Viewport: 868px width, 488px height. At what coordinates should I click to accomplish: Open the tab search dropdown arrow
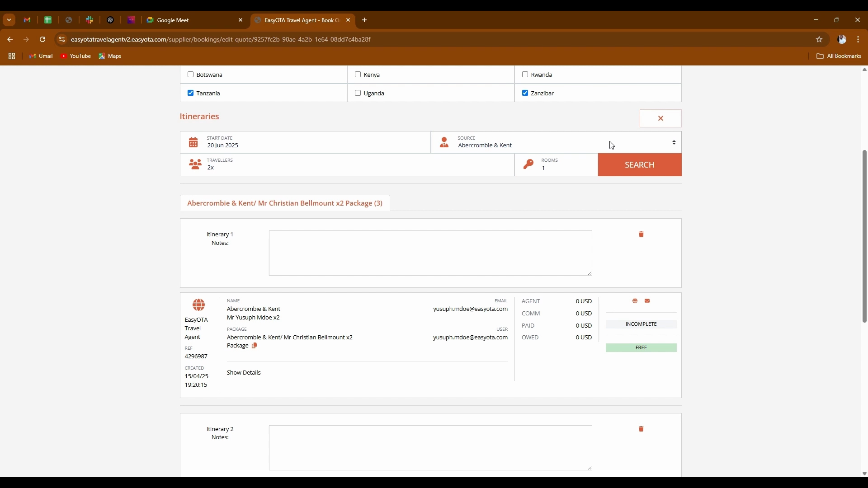(9, 20)
